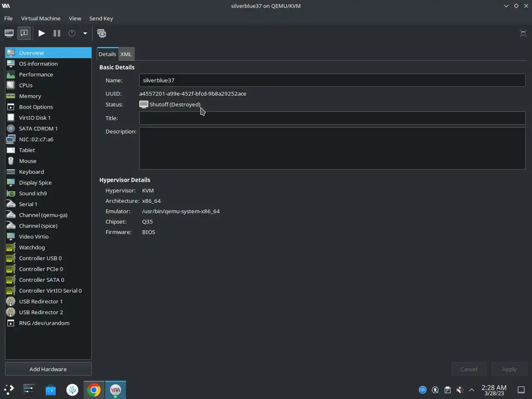The width and height of the screenshot is (532, 399).
Task: Open the Virtual Machine menu
Action: click(x=41, y=18)
